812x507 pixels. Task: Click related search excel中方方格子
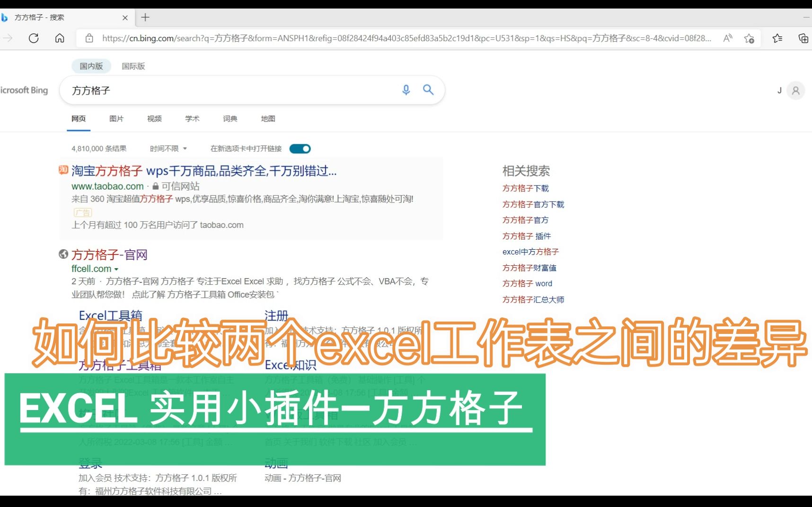(x=531, y=252)
